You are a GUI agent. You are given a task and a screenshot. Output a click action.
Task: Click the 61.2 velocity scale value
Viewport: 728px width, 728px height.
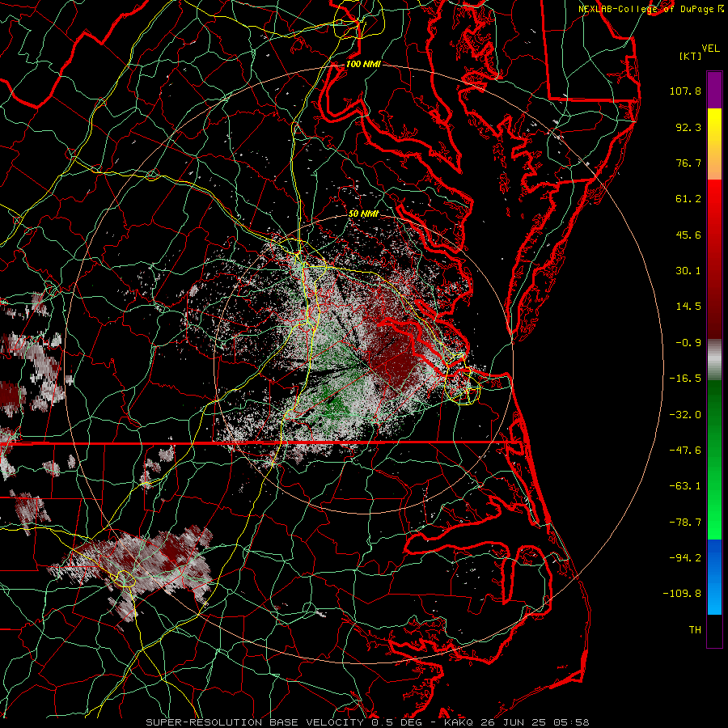[x=688, y=199]
